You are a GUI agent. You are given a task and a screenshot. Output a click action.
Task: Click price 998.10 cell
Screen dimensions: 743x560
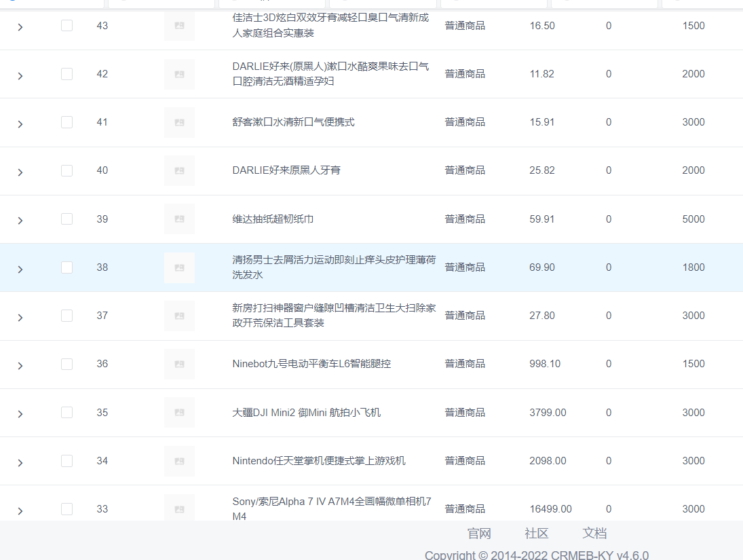[545, 364]
